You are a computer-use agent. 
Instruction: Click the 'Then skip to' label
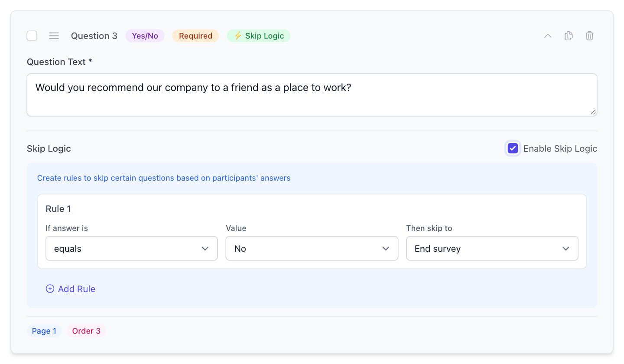429,228
